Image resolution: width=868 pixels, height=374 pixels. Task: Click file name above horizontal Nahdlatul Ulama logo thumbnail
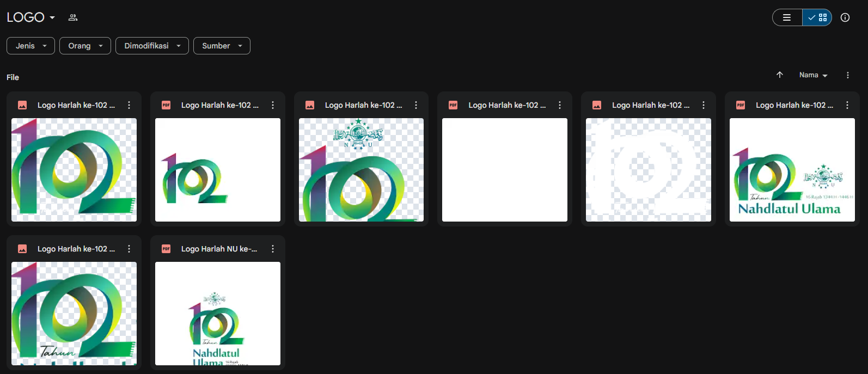(794, 105)
